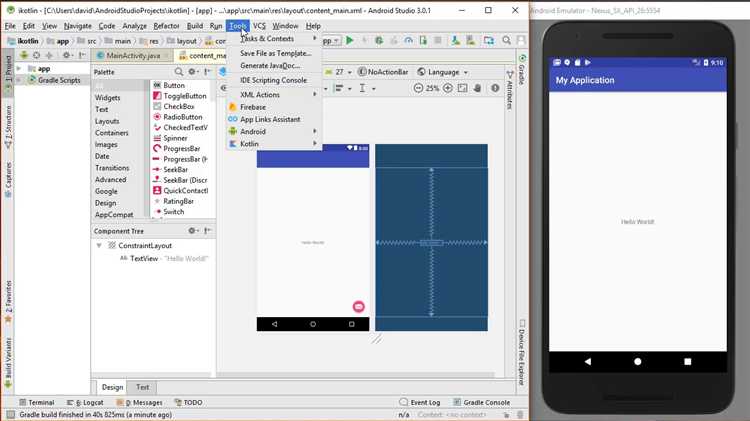Select the Design editor tab

[112, 387]
